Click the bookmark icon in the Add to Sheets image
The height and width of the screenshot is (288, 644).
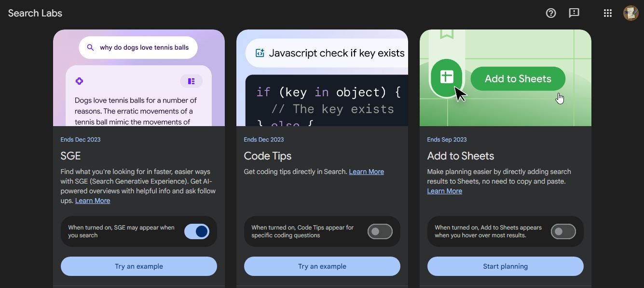pyautogui.click(x=447, y=34)
